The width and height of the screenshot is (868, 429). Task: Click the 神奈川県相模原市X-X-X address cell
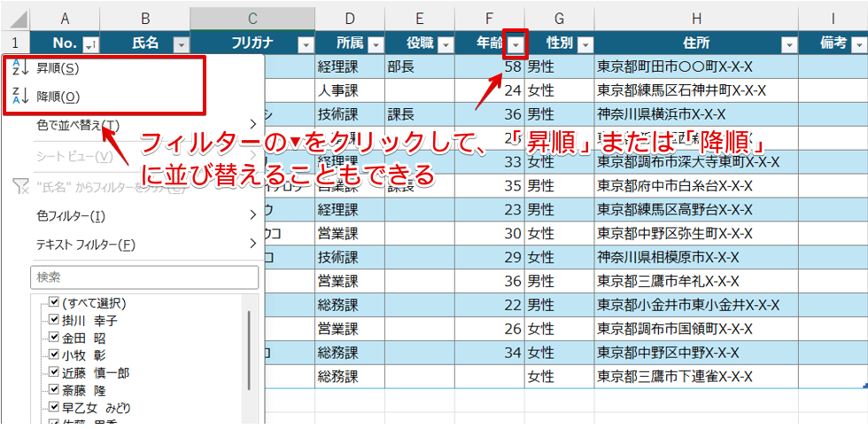pos(696,258)
